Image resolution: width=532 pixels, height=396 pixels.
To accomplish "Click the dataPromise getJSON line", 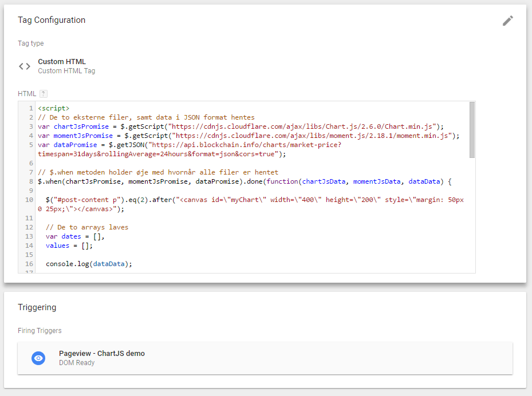I will coord(189,145).
